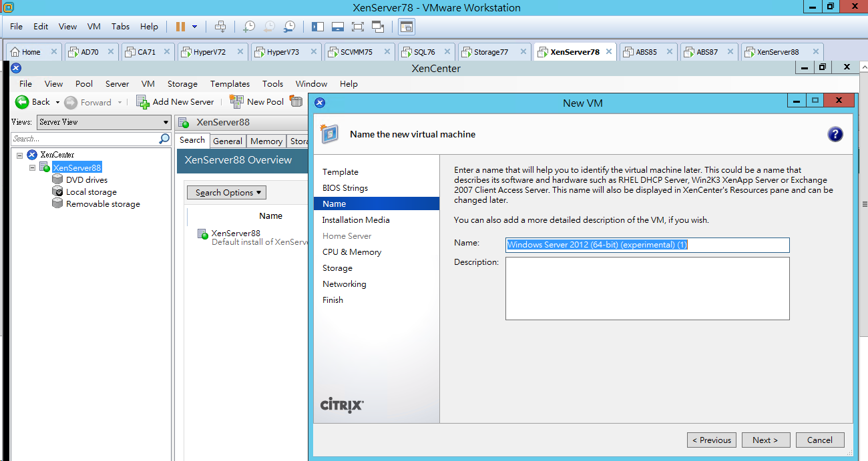Open the Search Options dropdown button
The width and height of the screenshot is (868, 461).
click(x=226, y=192)
